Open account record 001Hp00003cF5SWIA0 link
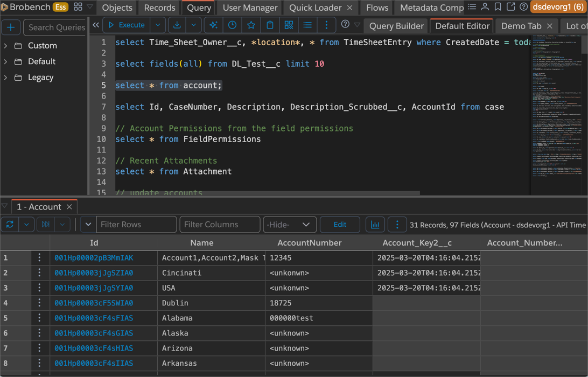 (x=94, y=303)
